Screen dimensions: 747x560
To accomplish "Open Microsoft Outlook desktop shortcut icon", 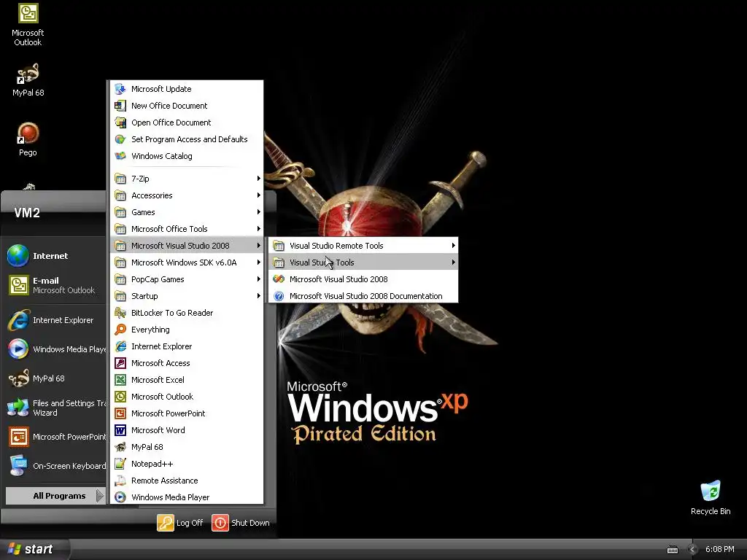I will (x=28, y=13).
